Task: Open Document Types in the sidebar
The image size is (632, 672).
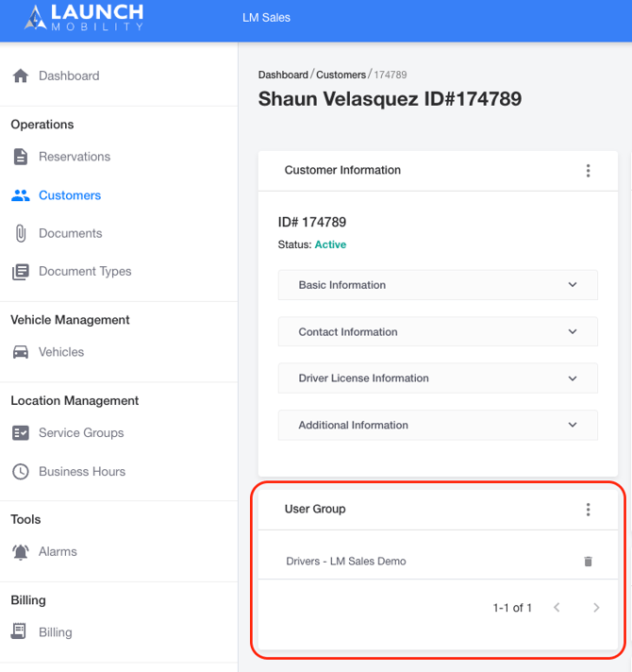Action: pos(85,272)
